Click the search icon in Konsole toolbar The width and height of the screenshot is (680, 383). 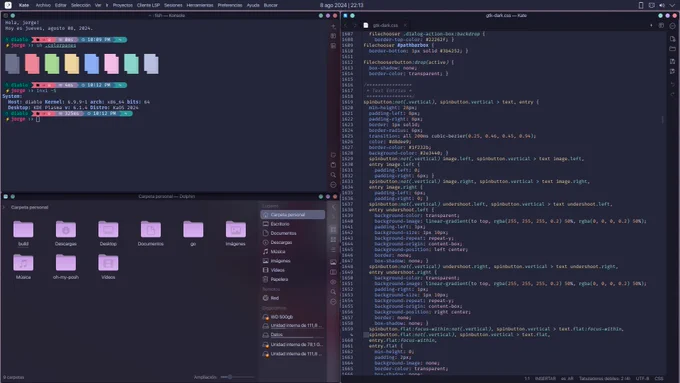(x=333, y=175)
